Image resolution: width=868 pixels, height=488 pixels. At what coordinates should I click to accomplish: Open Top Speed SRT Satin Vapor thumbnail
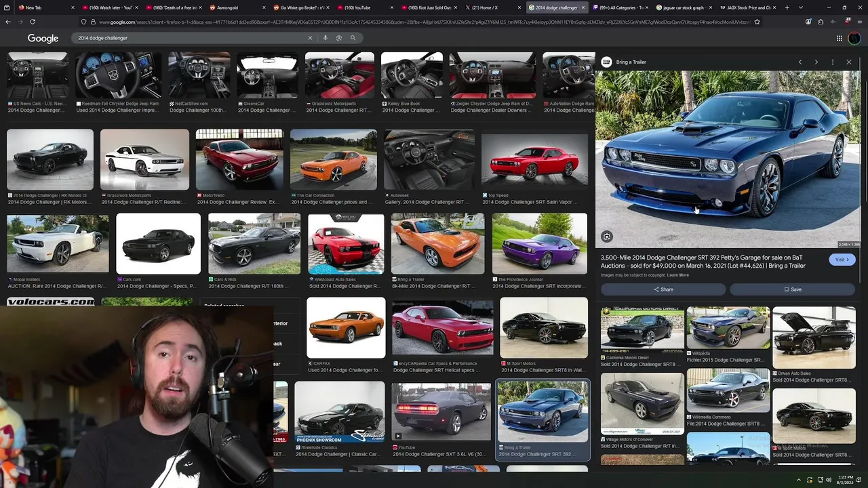pyautogui.click(x=534, y=160)
